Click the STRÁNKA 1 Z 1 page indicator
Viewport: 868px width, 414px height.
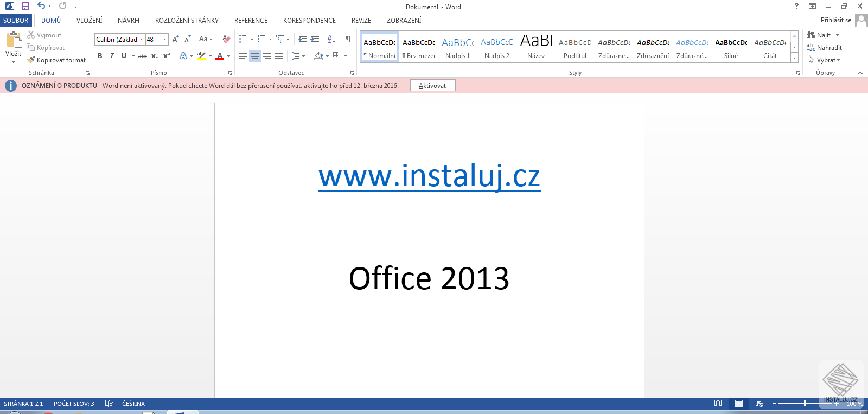[23, 403]
